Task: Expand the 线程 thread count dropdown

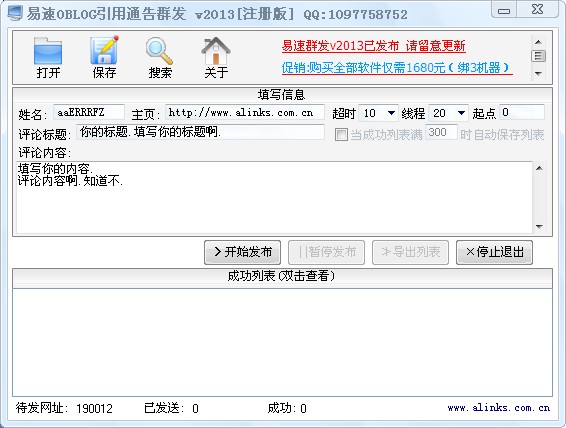Action: click(x=461, y=113)
